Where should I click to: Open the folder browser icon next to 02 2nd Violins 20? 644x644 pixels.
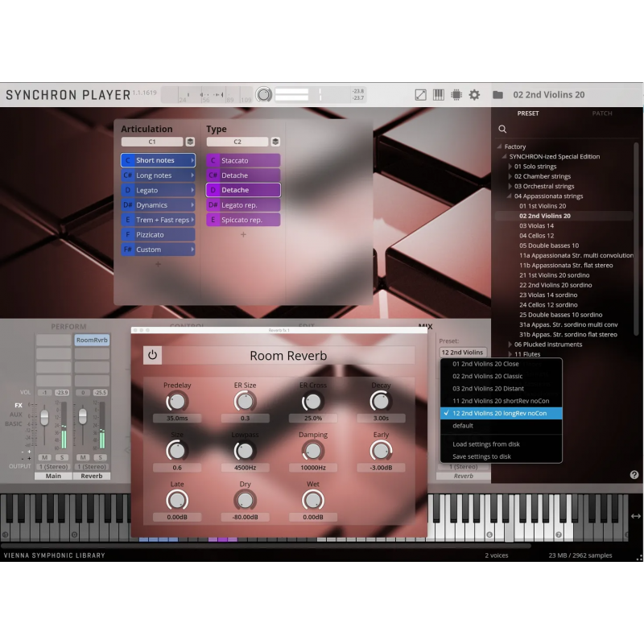(x=497, y=94)
